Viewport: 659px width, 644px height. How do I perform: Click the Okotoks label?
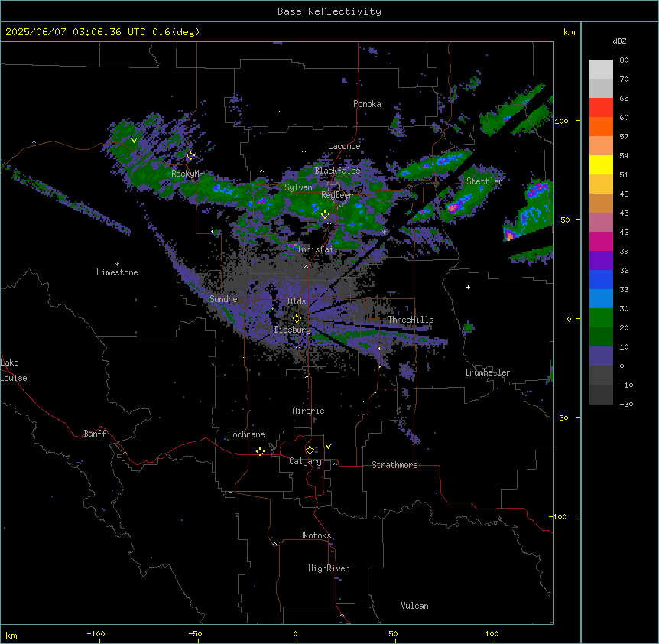coord(315,535)
